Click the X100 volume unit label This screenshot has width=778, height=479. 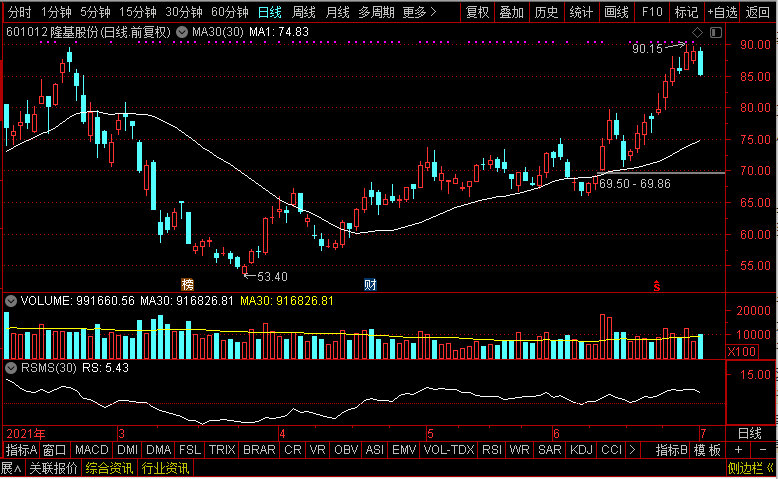(742, 351)
